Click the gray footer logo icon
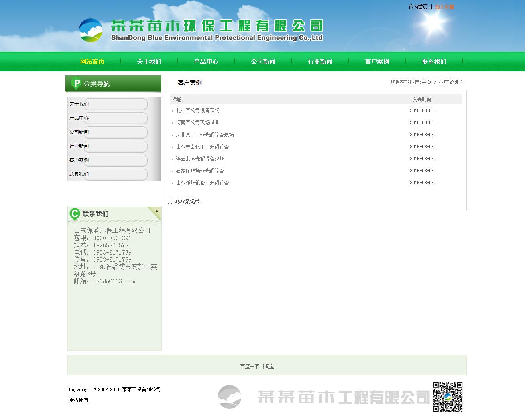This screenshot has height=420, width=525. click(x=230, y=397)
